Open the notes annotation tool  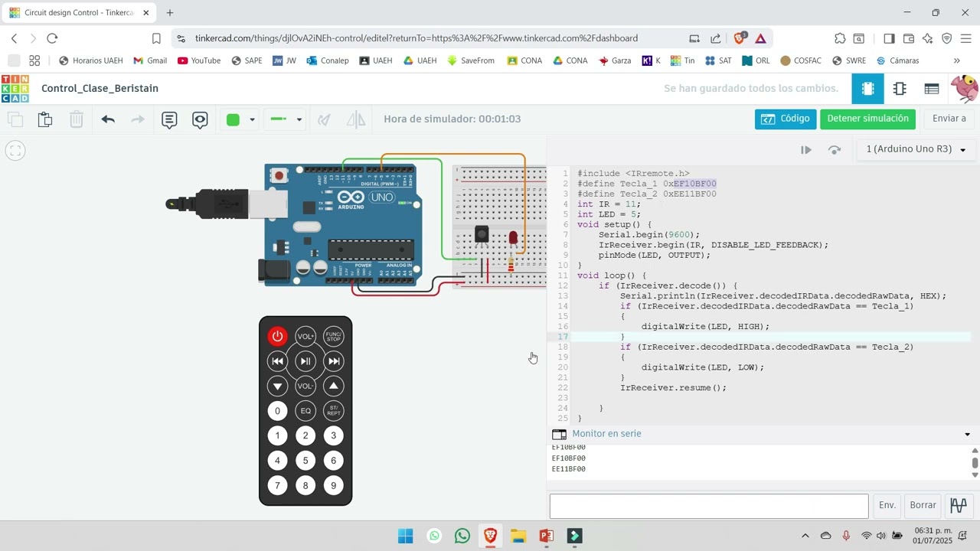(169, 119)
